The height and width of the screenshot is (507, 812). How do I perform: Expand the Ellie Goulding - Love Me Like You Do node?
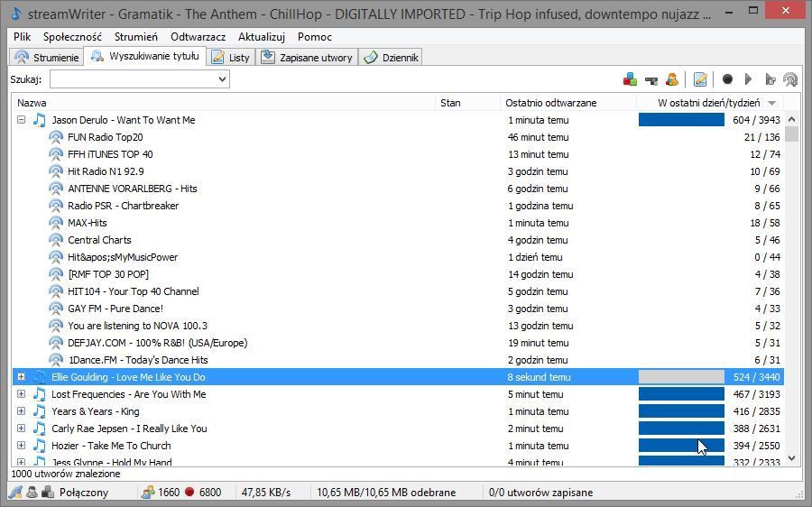[x=21, y=377]
